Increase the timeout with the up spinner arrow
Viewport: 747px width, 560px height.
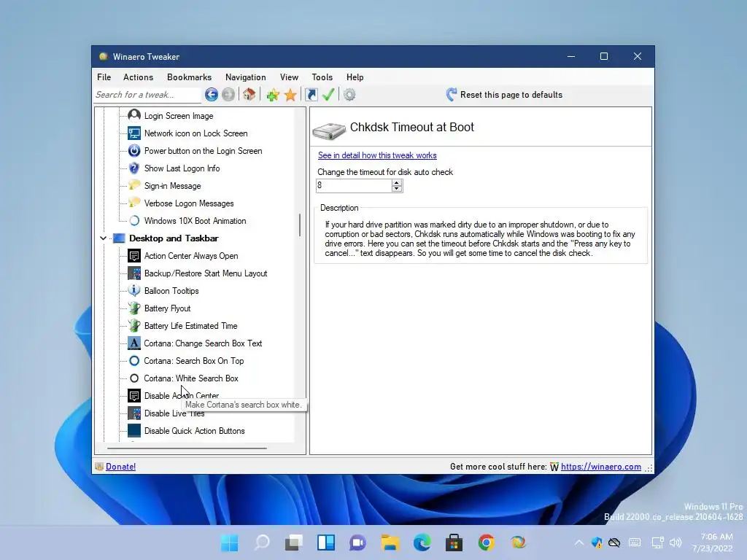click(397, 182)
